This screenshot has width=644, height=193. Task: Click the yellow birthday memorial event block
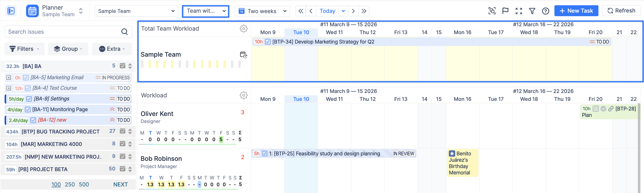tap(462, 163)
